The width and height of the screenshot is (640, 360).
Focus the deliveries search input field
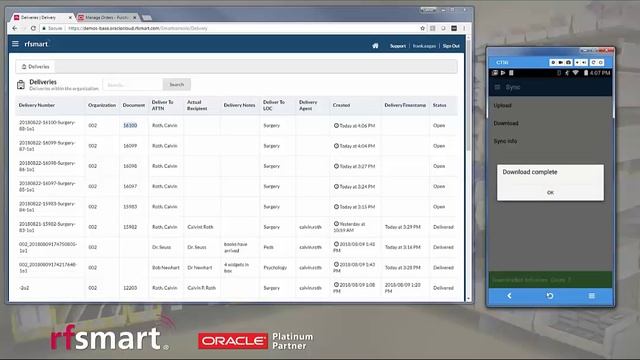[x=133, y=84]
